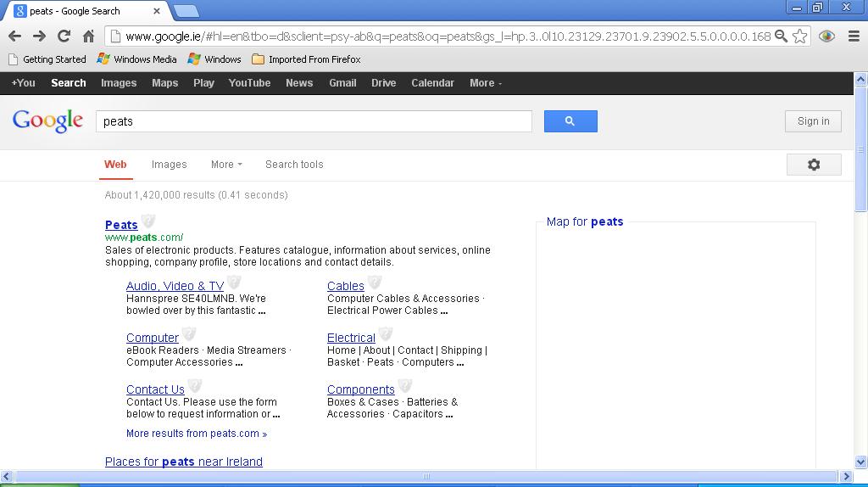Viewport: 868px width, 487px height.
Task: Open a new tab
Action: (186, 11)
